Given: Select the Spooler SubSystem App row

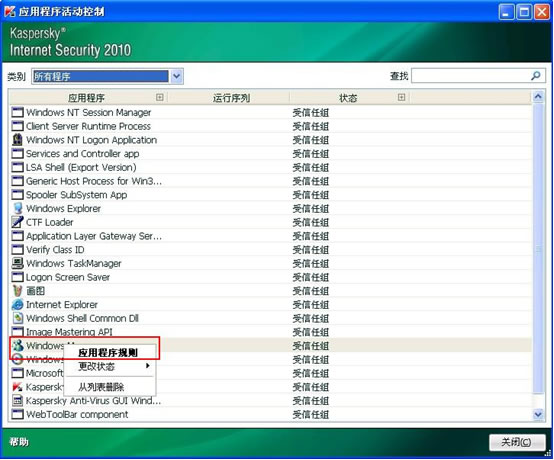Looking at the screenshot, I should pos(271,195).
